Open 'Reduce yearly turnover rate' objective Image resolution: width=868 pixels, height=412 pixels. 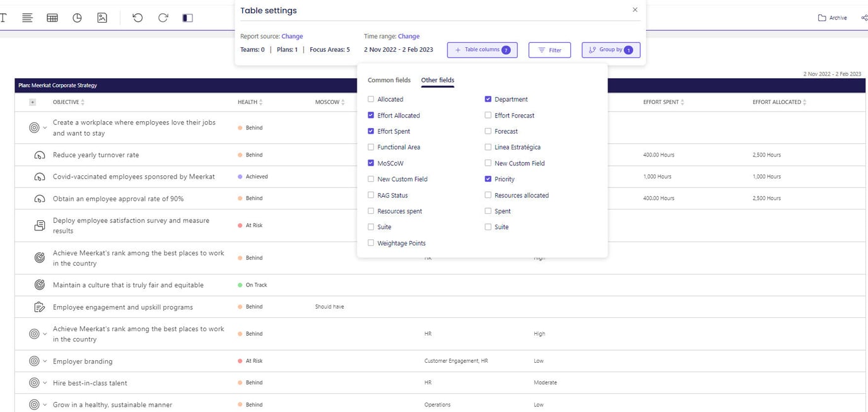tap(96, 155)
